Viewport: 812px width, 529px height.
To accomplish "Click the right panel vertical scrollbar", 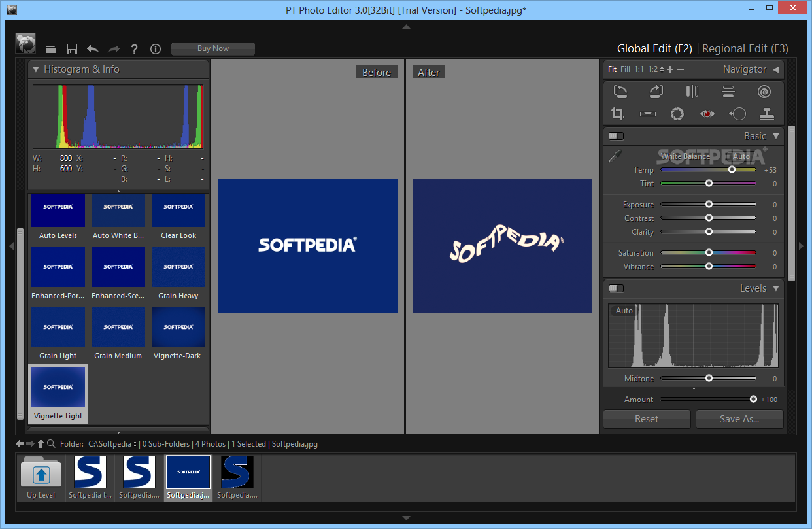I will 791,203.
